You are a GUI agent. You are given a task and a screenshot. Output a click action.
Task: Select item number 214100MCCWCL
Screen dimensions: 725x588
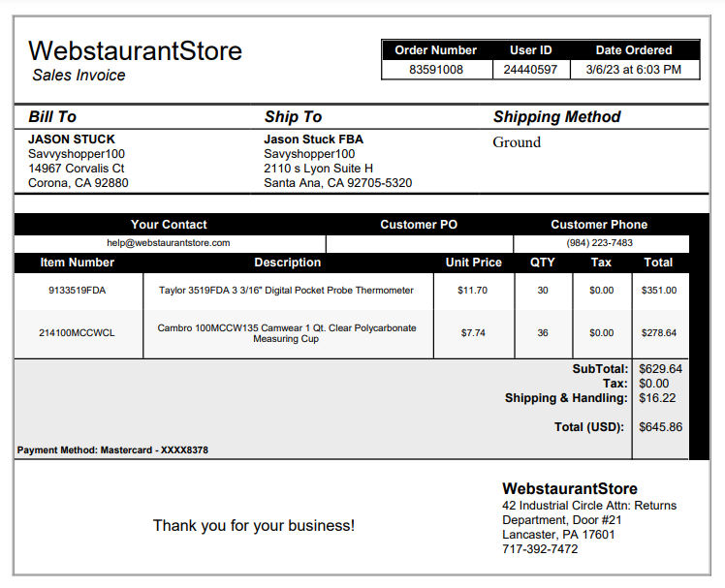pos(77,333)
